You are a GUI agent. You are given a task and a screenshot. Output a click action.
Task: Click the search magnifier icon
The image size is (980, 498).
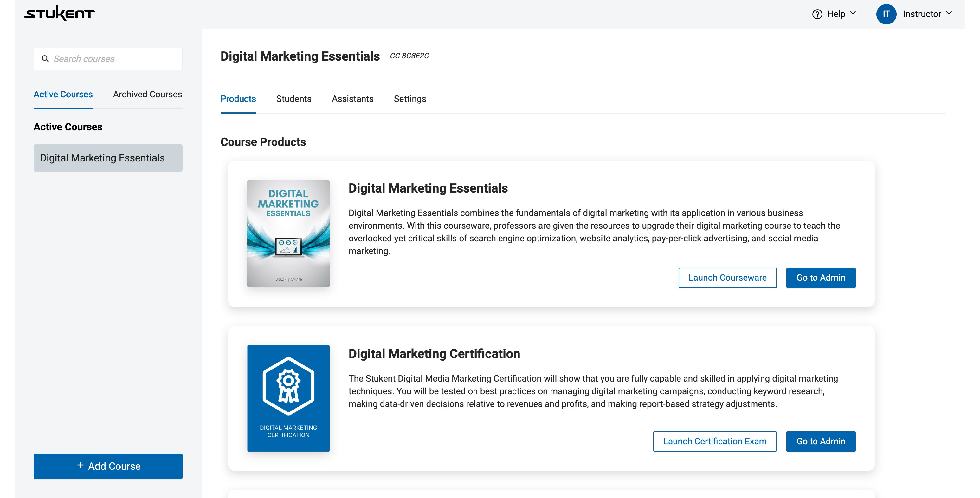coord(45,59)
